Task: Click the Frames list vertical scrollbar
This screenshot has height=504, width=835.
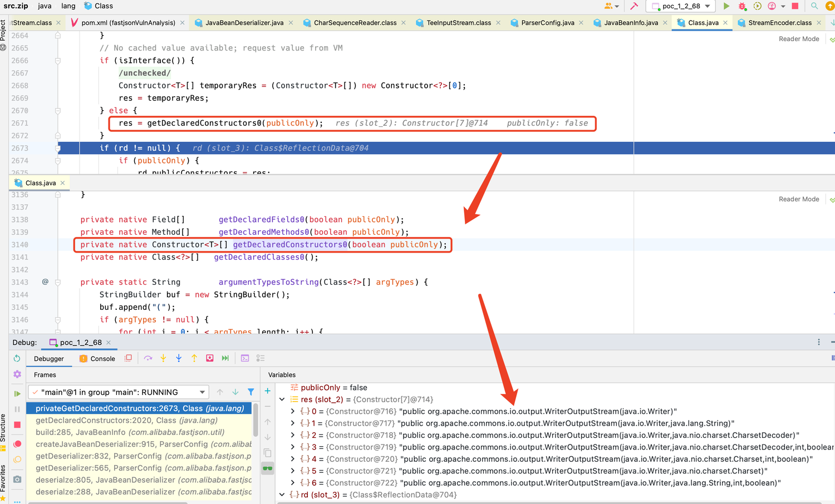Action: point(256,420)
